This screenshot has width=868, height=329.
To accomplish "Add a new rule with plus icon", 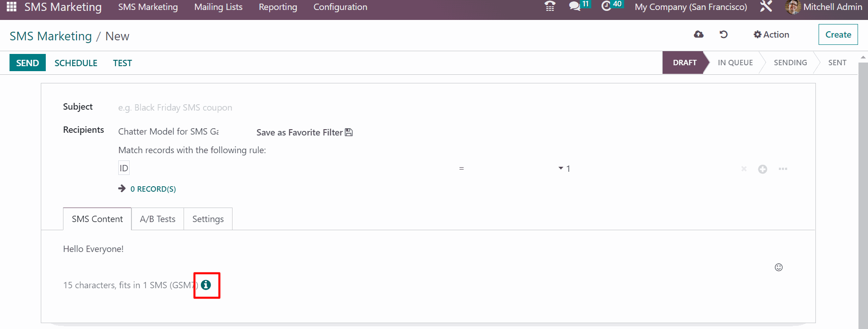I will coord(763,169).
